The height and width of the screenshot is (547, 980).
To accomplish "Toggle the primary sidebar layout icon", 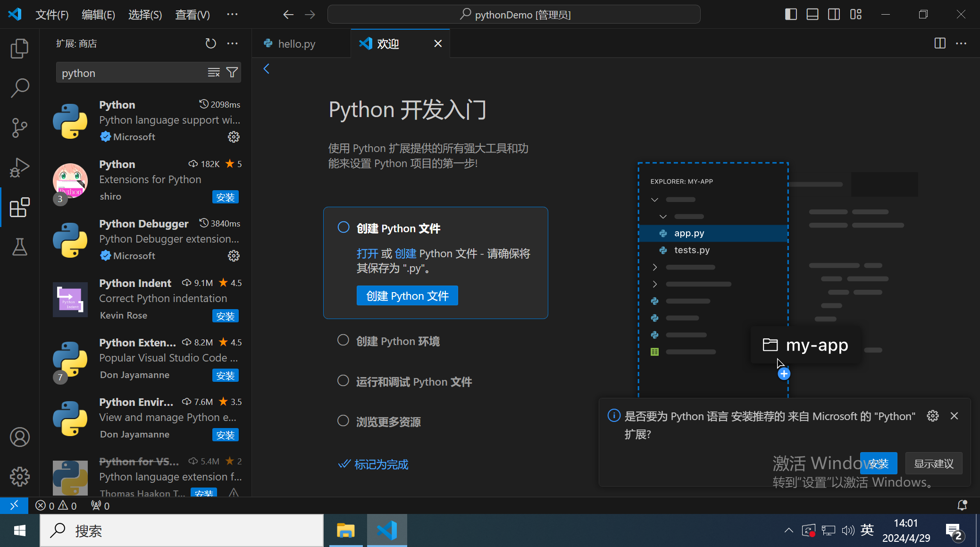I will point(791,14).
